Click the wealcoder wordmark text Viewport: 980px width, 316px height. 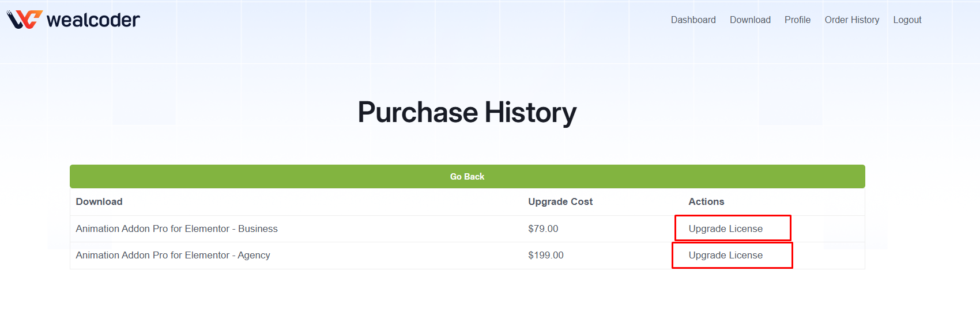[93, 20]
